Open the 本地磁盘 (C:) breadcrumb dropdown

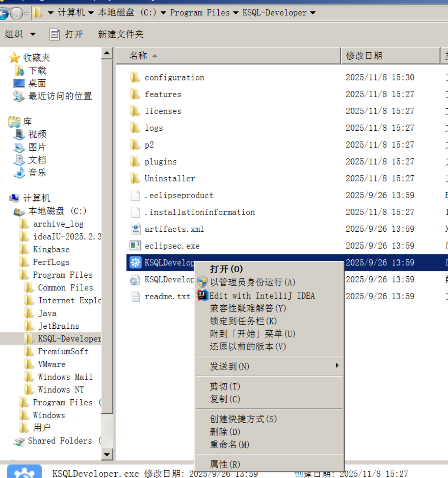pyautogui.click(x=163, y=13)
